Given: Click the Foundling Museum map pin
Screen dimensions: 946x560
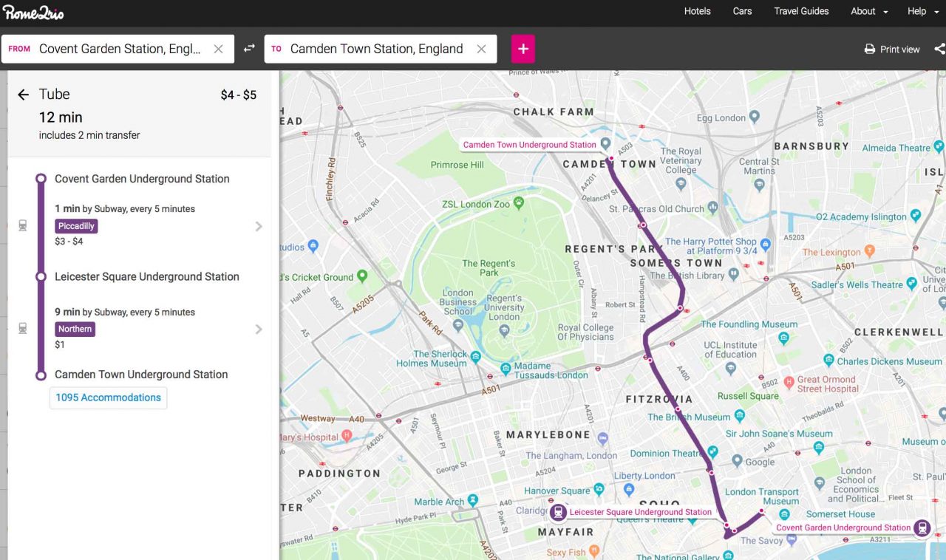Looking at the screenshot, I should point(784,338).
